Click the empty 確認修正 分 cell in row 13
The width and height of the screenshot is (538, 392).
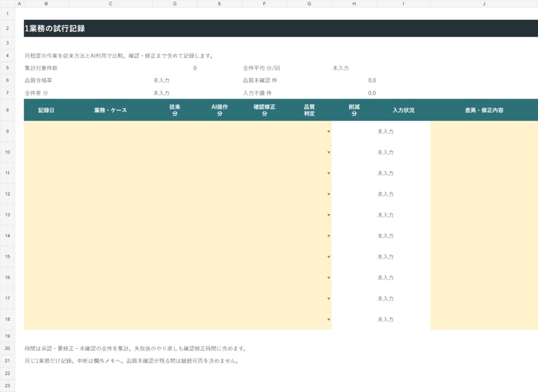click(264, 215)
